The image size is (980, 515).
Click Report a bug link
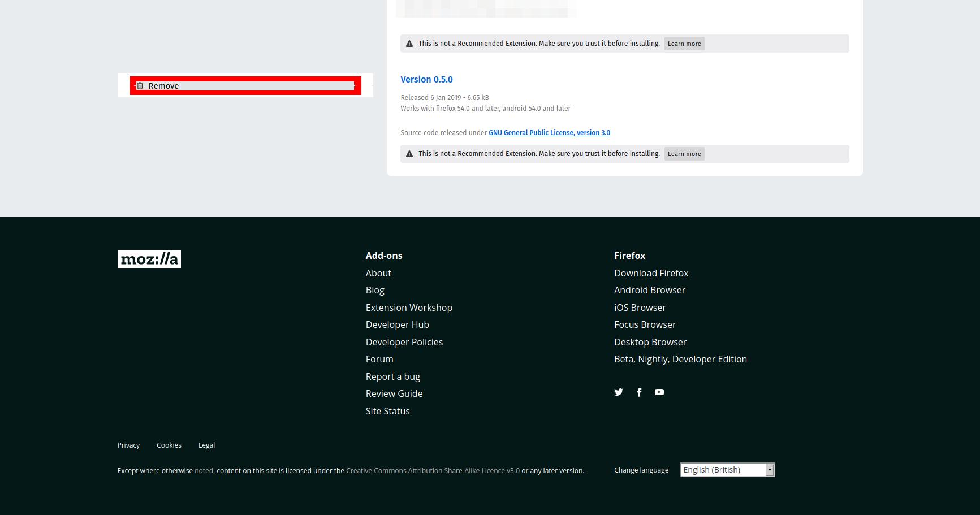pyautogui.click(x=393, y=376)
